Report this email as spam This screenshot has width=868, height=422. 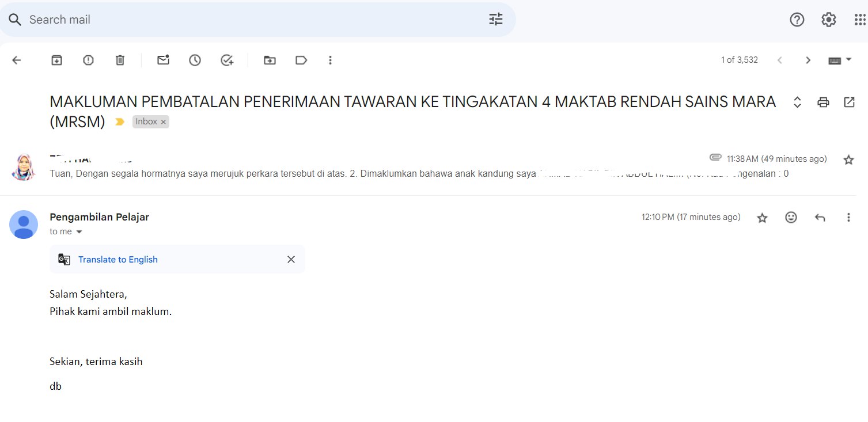[88, 60]
